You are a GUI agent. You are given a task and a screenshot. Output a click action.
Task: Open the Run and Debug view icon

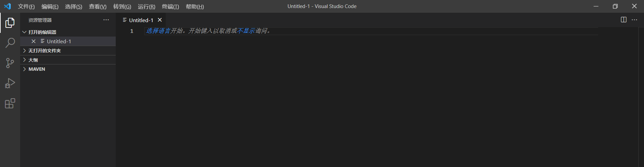tap(10, 83)
